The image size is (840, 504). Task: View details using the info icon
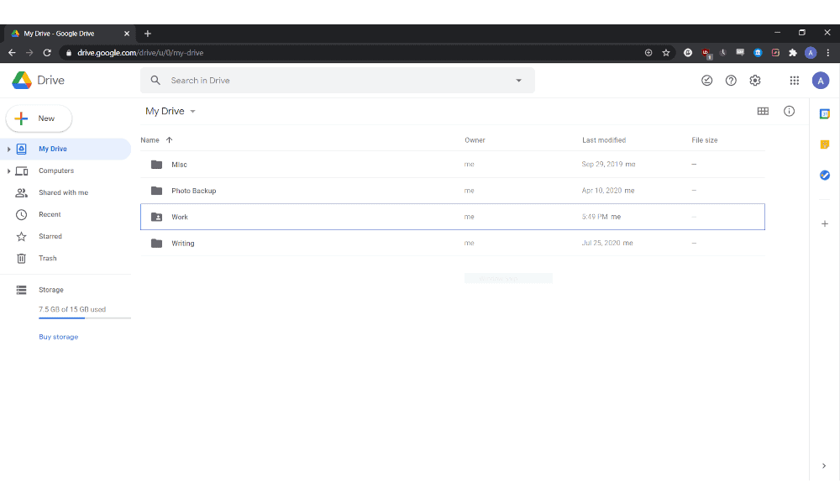point(788,111)
